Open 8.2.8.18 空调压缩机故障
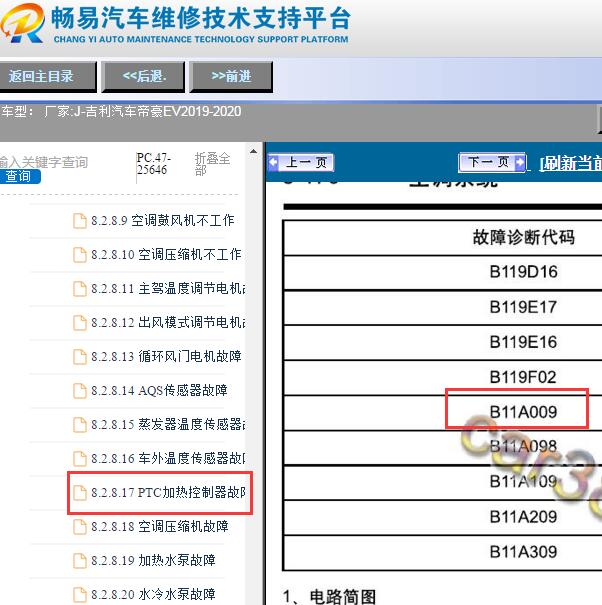 click(x=160, y=526)
